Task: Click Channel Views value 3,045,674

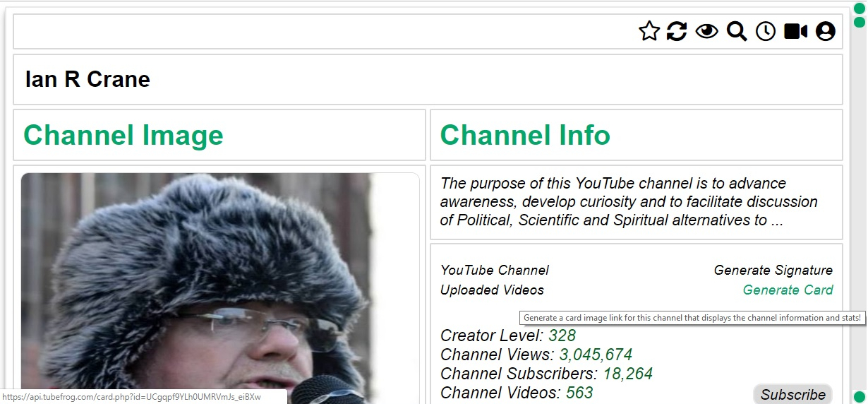Action: click(x=596, y=355)
